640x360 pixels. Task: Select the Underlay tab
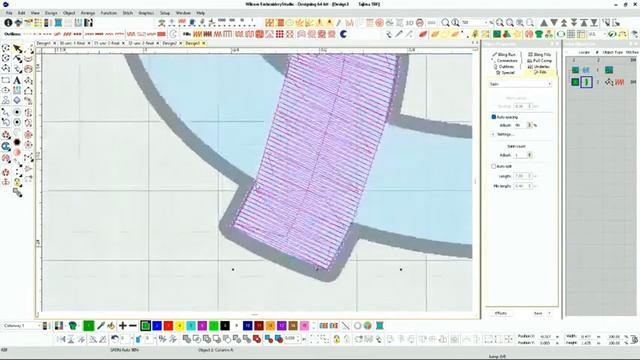tap(539, 66)
